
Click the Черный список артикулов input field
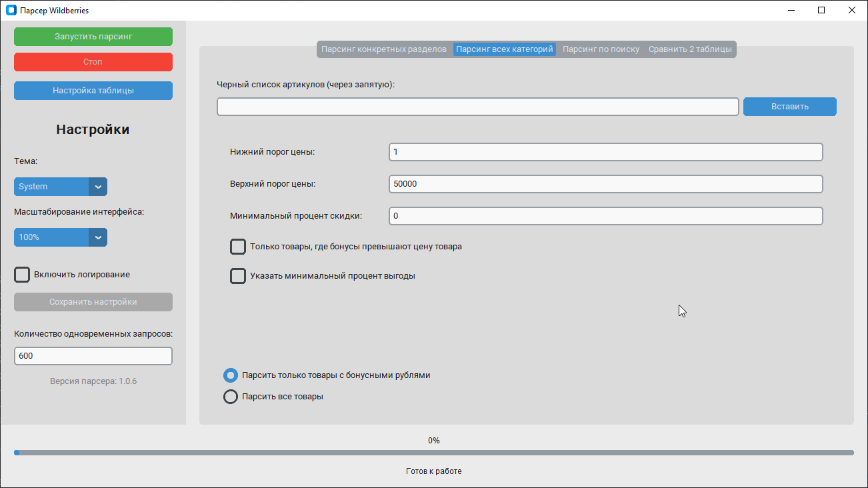(x=478, y=107)
